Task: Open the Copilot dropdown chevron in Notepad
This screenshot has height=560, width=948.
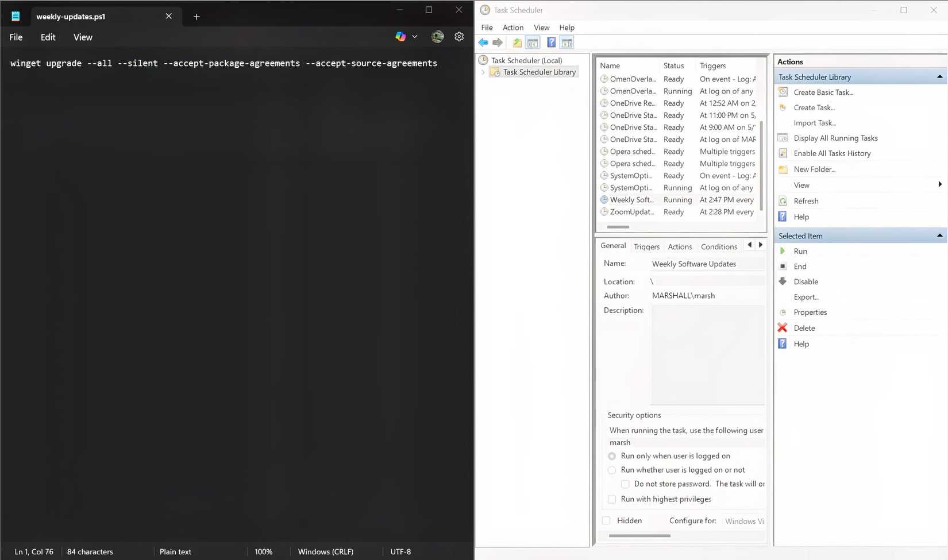Action: point(415,37)
